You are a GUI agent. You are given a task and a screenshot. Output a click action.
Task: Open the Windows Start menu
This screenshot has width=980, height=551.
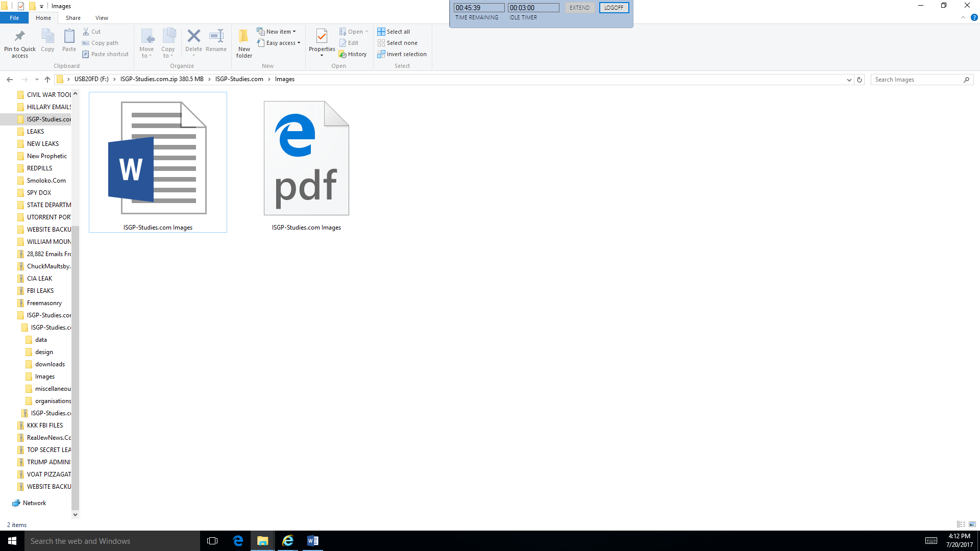point(12,541)
